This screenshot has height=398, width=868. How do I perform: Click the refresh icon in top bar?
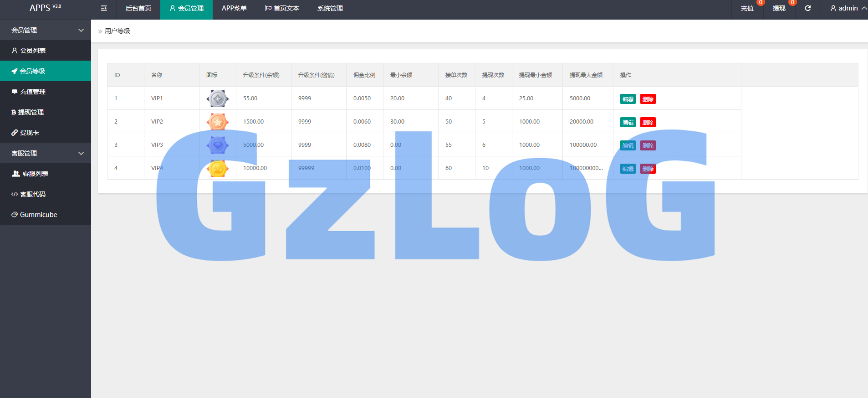click(807, 8)
